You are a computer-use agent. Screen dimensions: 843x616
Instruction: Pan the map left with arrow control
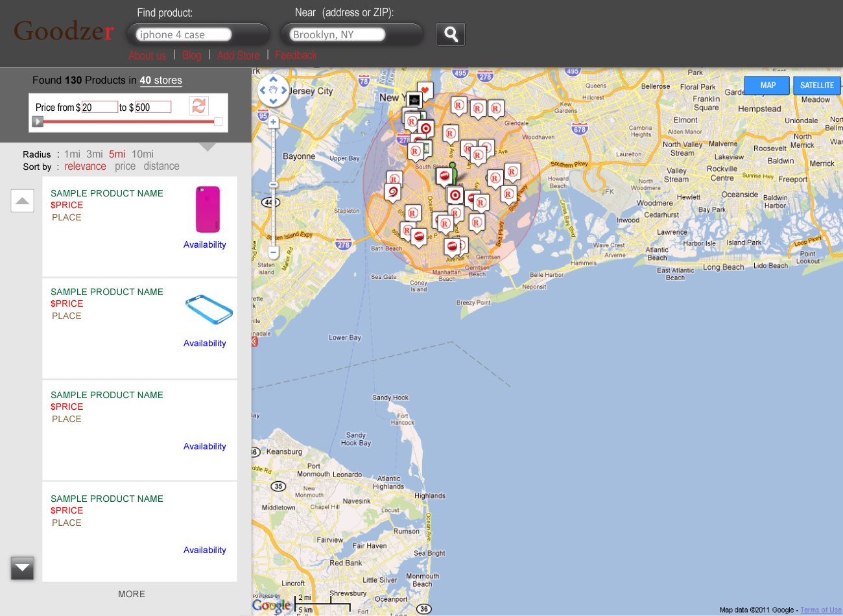[x=263, y=91]
